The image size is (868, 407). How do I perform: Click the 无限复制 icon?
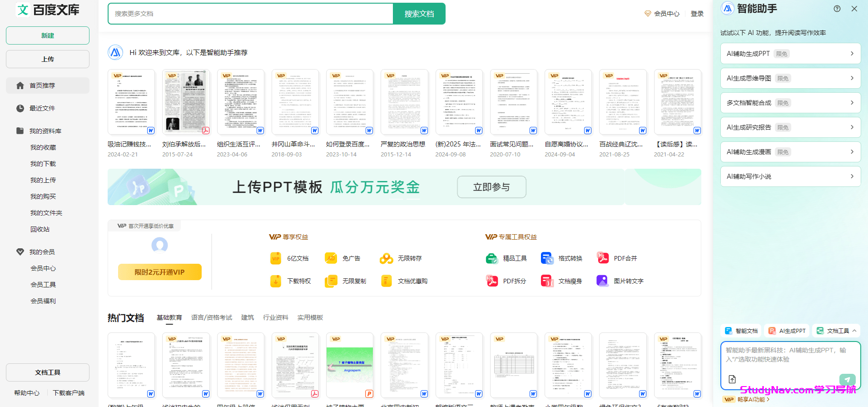pyautogui.click(x=331, y=281)
